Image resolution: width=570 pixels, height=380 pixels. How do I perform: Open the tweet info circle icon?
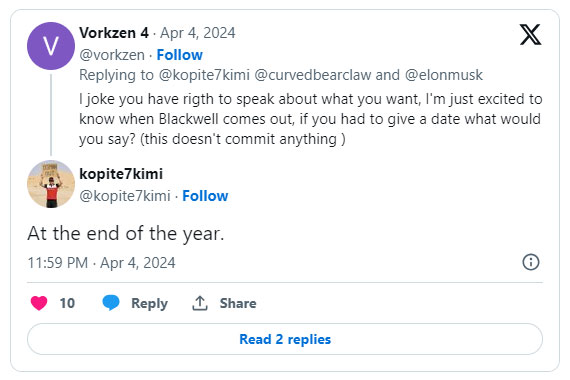[531, 262]
